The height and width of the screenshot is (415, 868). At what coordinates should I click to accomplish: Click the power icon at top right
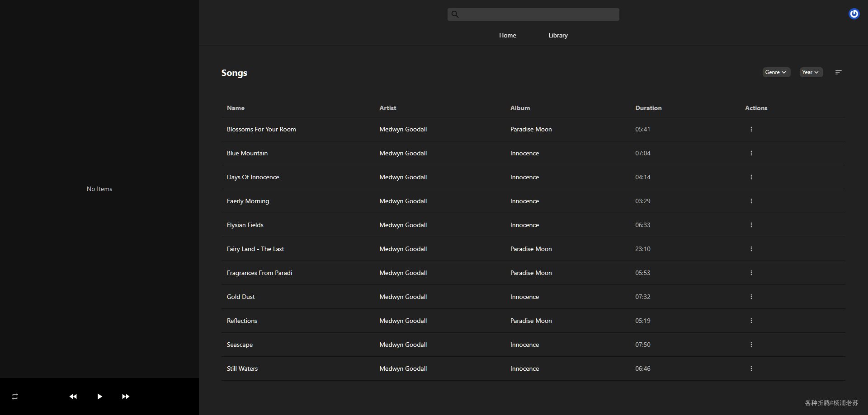coord(854,14)
